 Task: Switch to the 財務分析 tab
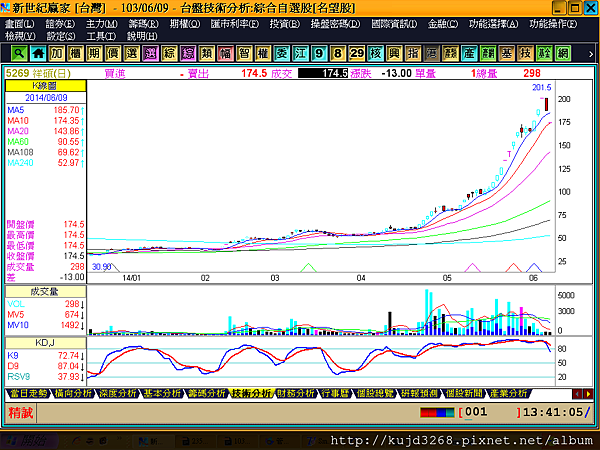(x=296, y=393)
